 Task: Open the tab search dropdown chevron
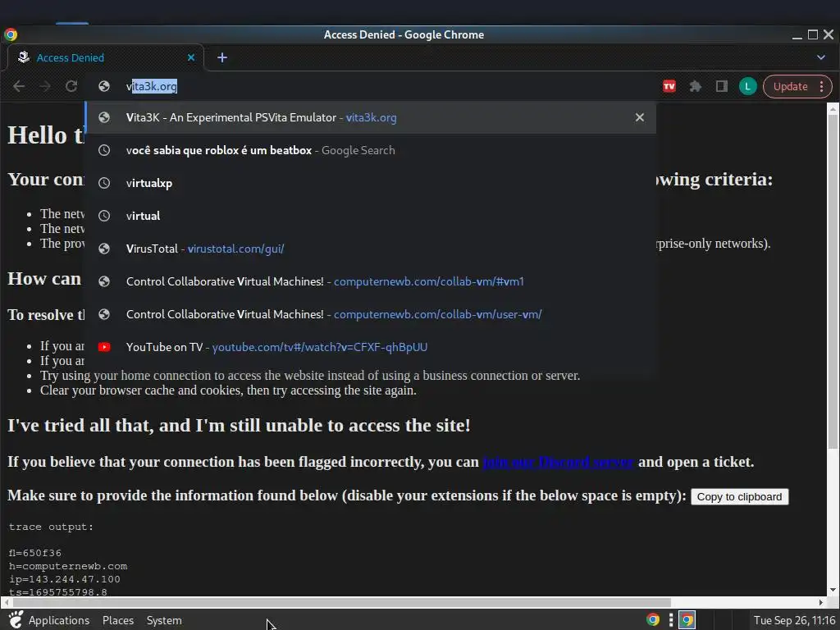(820, 57)
